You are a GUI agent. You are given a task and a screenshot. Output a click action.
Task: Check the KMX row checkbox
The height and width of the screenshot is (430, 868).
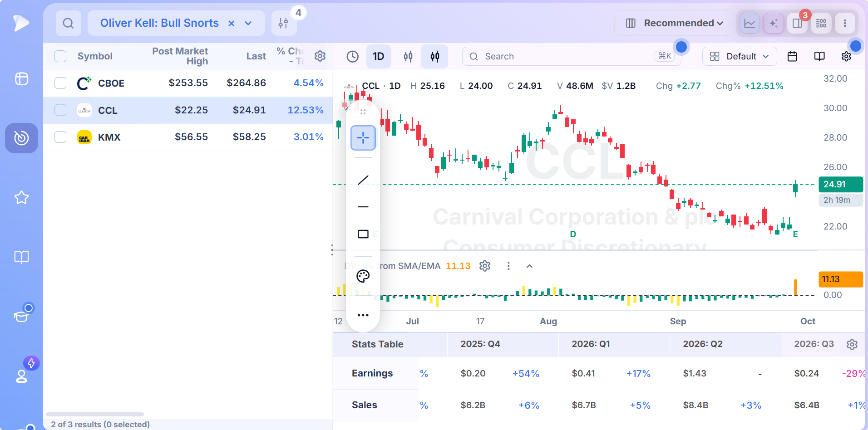click(60, 137)
